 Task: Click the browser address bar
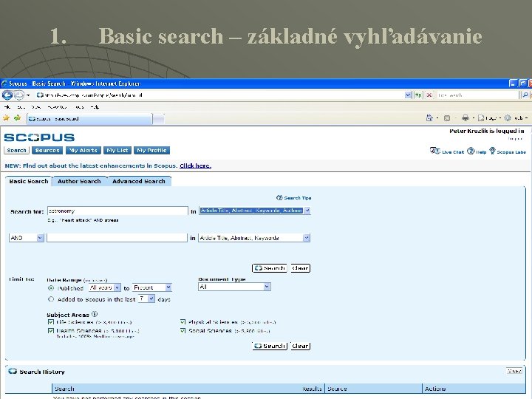[220, 95]
